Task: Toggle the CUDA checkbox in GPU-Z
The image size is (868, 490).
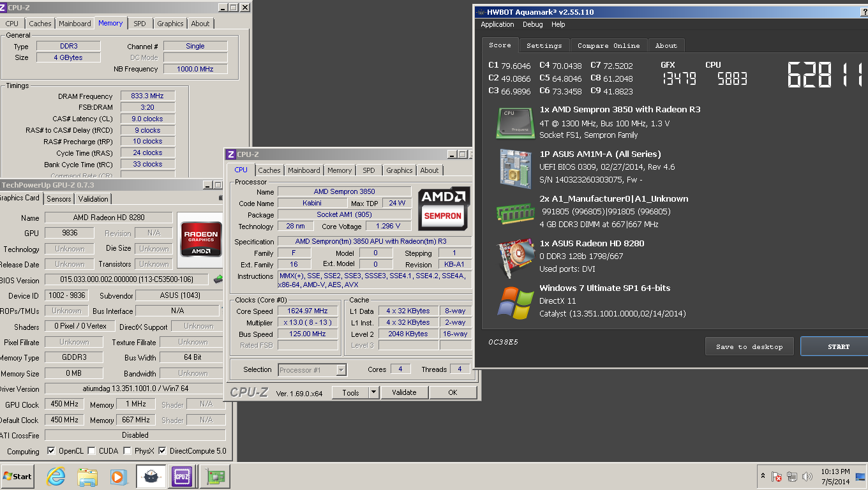Action: 91,451
